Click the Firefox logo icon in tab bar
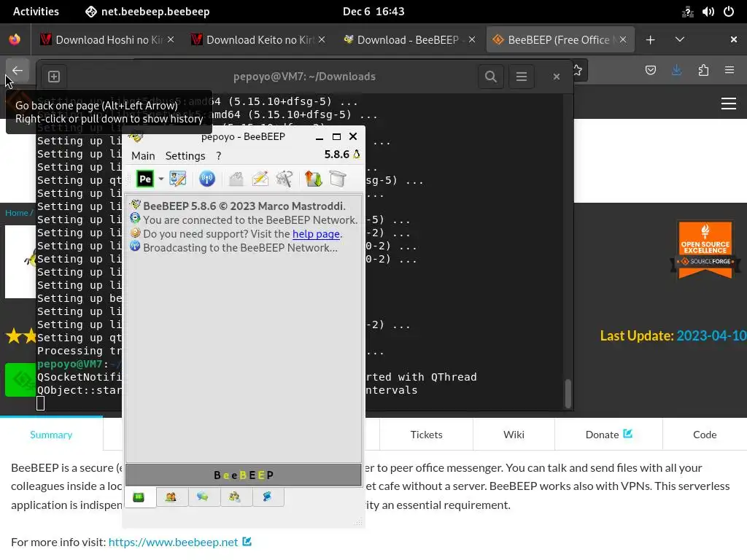The image size is (747, 560). coord(15,39)
